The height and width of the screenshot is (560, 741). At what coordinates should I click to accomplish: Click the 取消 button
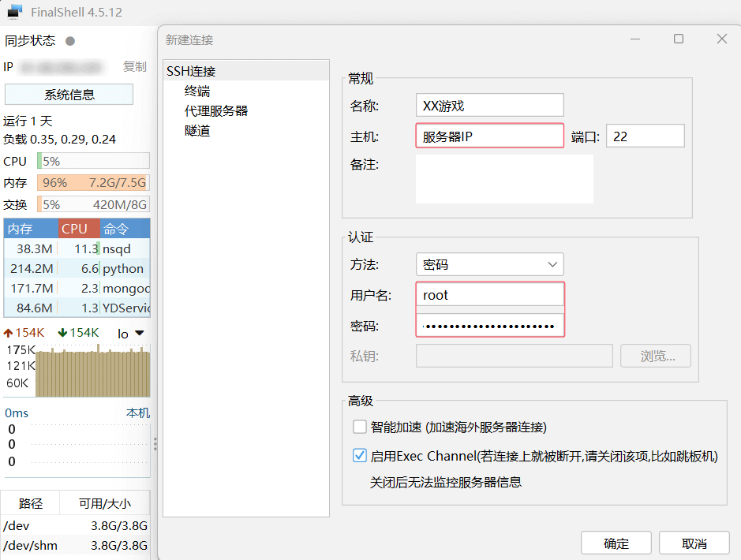tap(694, 543)
